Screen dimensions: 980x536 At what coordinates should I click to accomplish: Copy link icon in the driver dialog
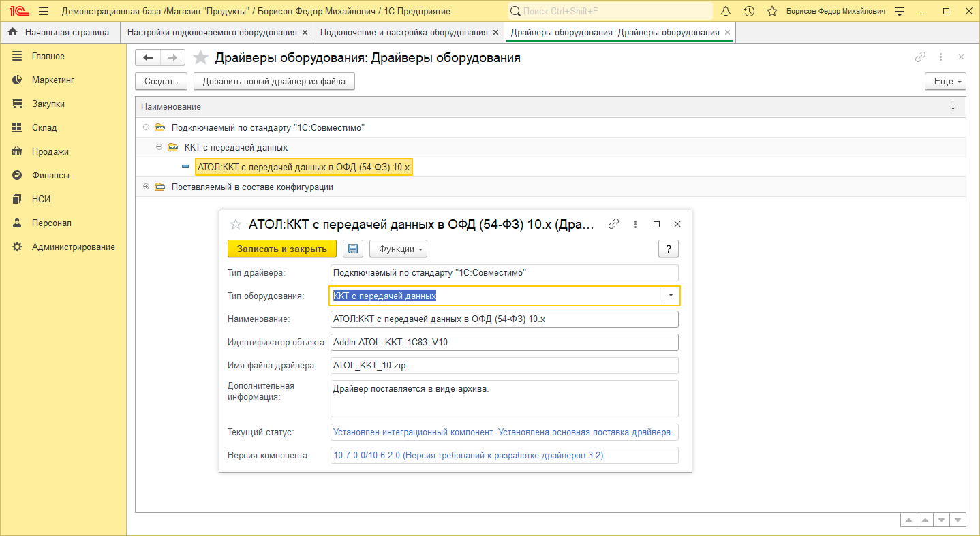613,224
